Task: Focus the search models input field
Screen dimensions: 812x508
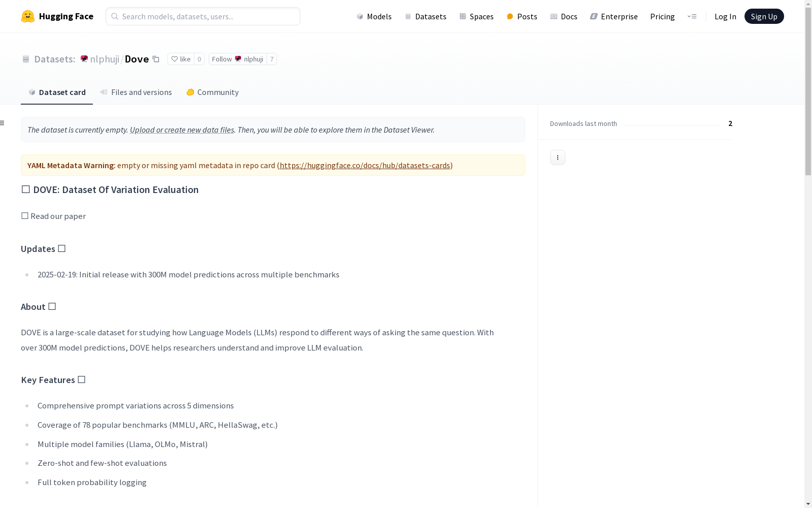Action: point(203,16)
